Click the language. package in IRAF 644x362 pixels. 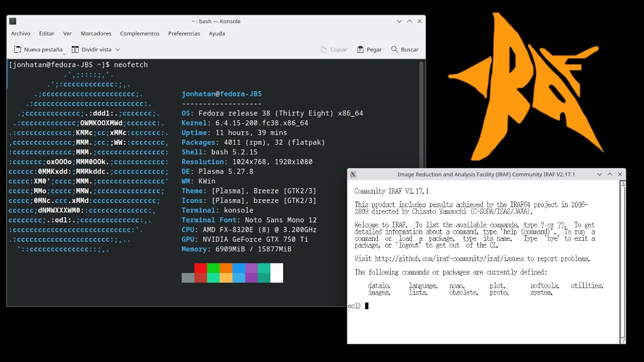(x=423, y=286)
